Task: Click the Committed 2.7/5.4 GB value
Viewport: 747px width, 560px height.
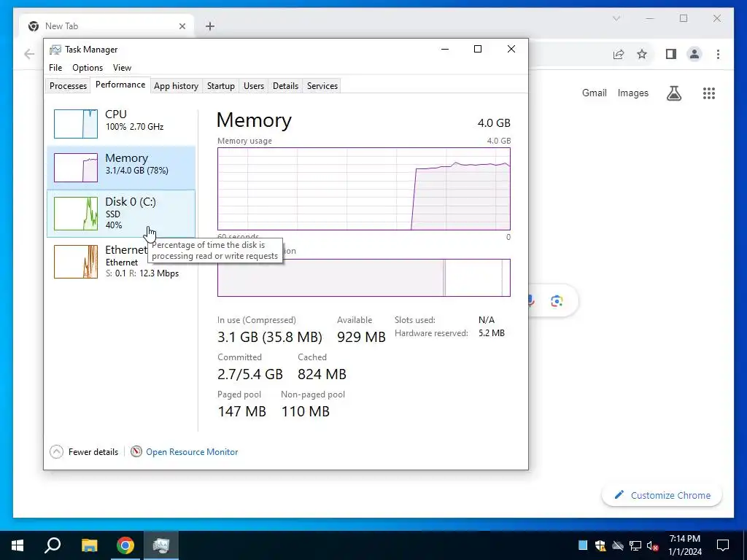Action: [x=250, y=374]
